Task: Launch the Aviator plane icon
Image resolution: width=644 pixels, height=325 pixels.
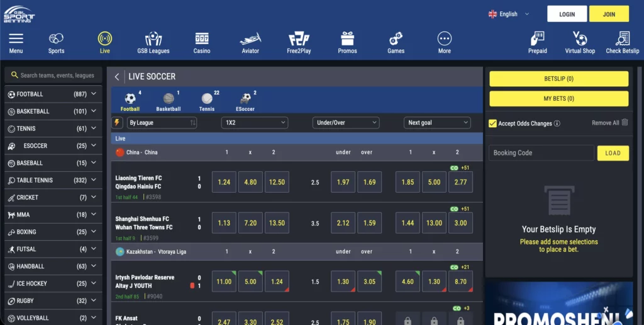Action: coord(250,38)
